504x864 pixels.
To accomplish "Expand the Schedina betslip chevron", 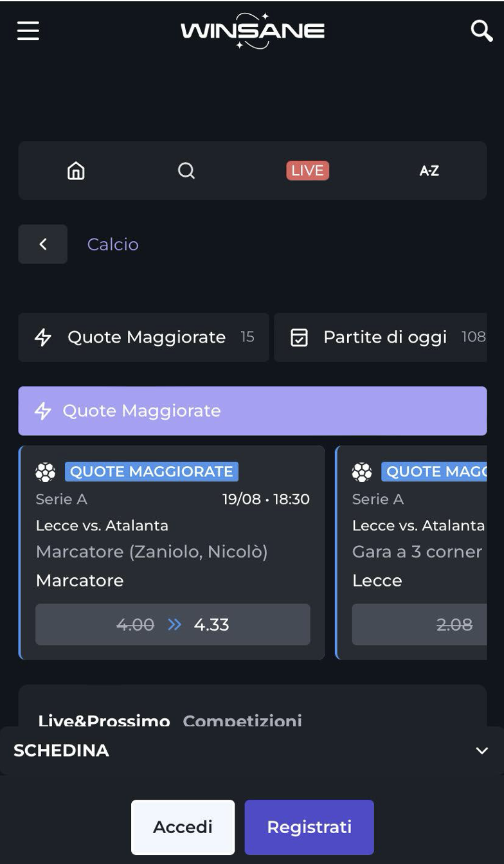I will point(482,751).
